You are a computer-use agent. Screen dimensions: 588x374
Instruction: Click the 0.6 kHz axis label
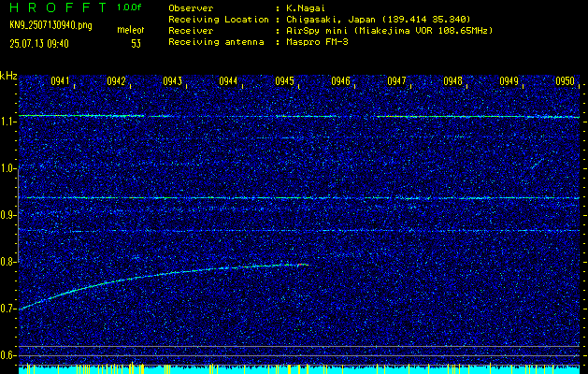click(x=7, y=355)
